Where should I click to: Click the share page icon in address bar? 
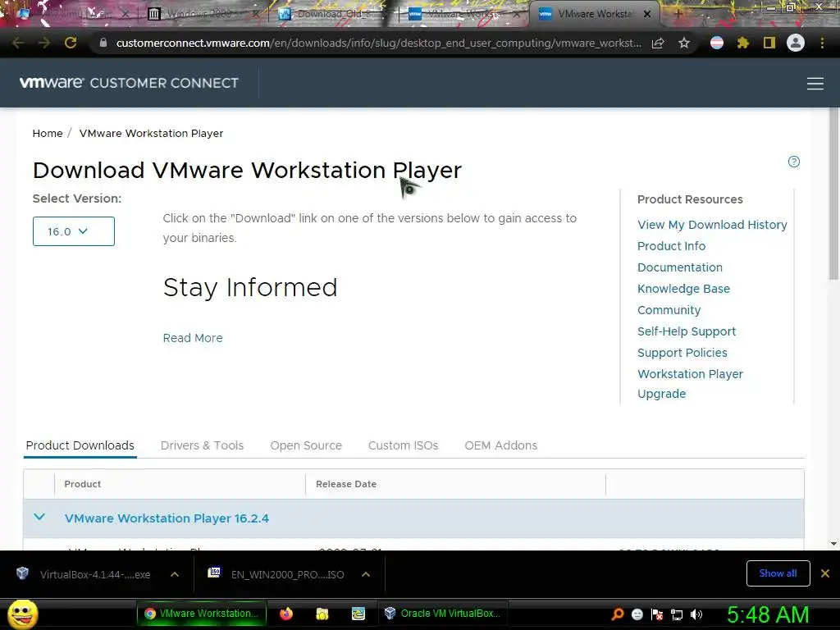[658, 43]
